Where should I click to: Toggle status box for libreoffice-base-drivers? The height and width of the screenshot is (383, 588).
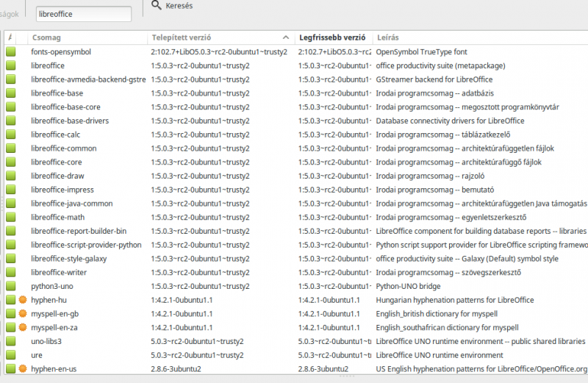[x=11, y=121]
